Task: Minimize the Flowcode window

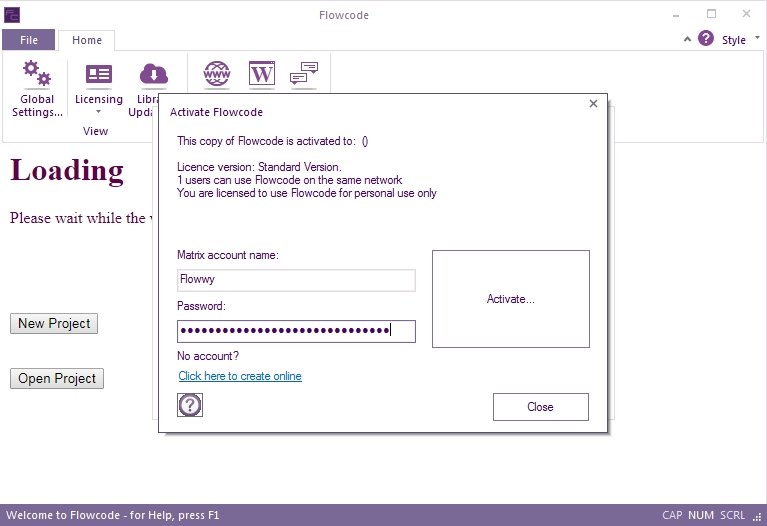Action: pyautogui.click(x=676, y=15)
